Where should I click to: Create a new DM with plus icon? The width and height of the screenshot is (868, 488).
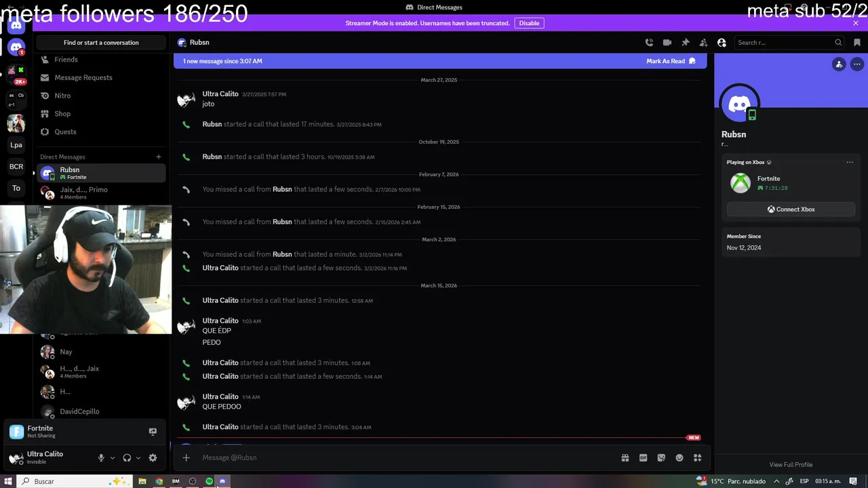click(x=159, y=157)
